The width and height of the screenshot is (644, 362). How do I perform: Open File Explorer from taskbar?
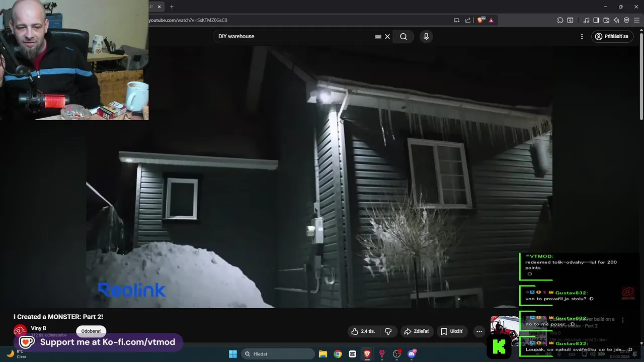tap(323, 354)
